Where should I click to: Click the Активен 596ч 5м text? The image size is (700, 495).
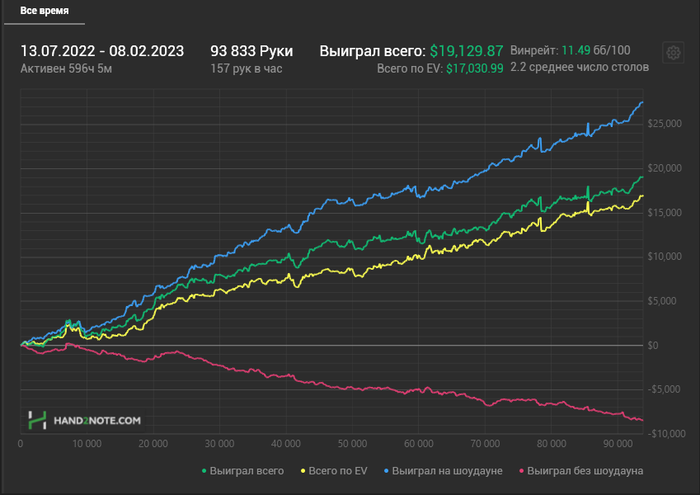[66, 68]
